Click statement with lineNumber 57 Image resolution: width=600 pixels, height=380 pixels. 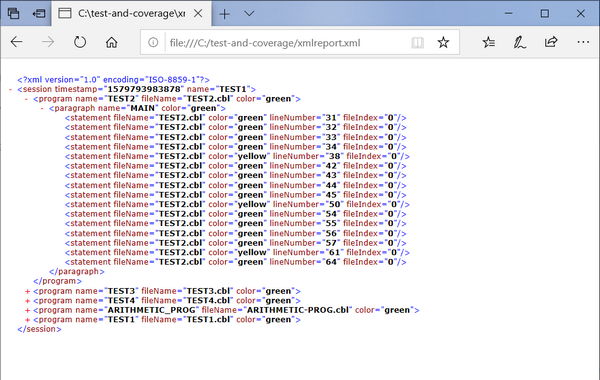(235, 243)
